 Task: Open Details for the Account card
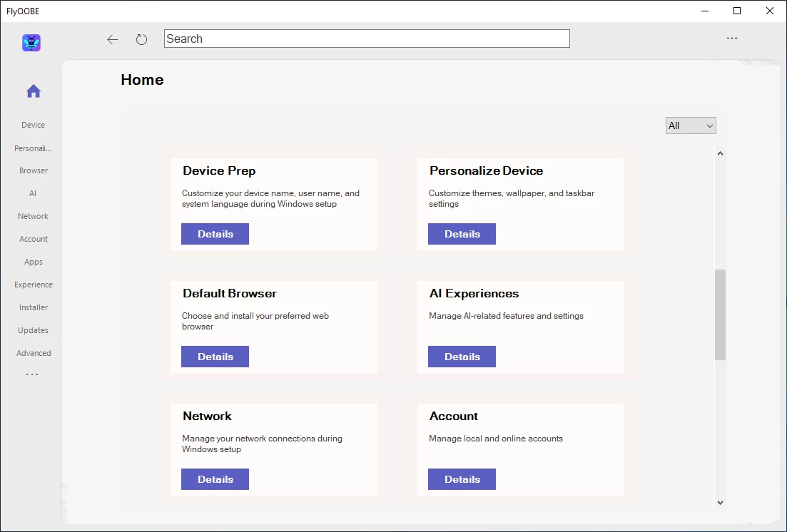462,479
